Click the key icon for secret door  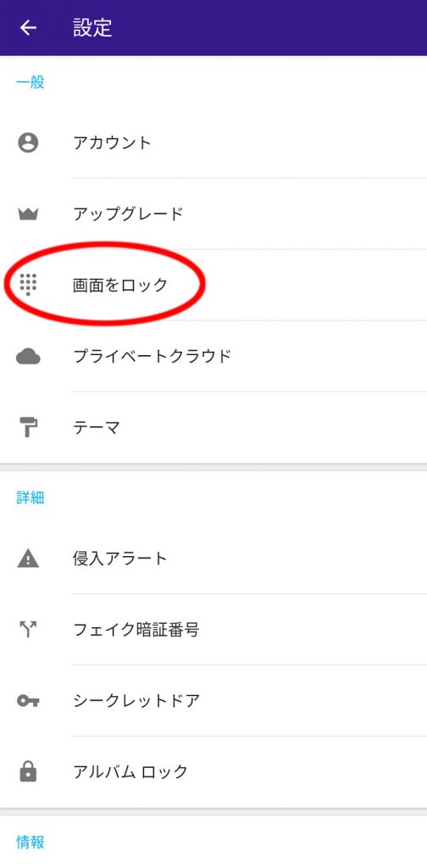(28, 701)
